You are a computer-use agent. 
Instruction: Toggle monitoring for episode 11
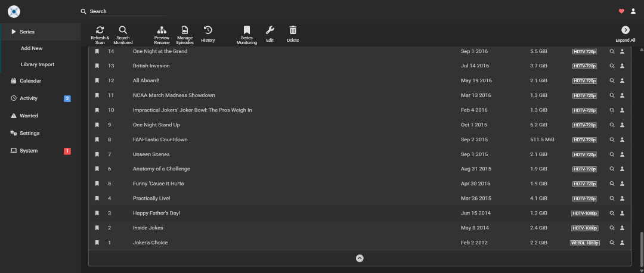pyautogui.click(x=97, y=95)
